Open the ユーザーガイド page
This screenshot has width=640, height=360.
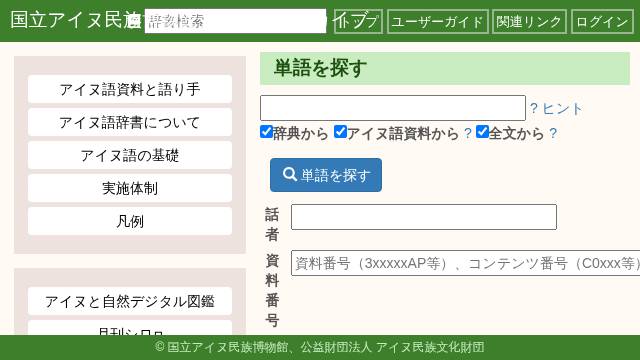tap(438, 21)
